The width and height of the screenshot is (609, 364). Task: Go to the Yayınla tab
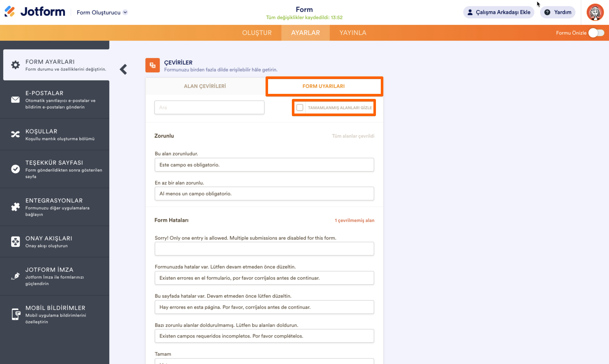(353, 33)
